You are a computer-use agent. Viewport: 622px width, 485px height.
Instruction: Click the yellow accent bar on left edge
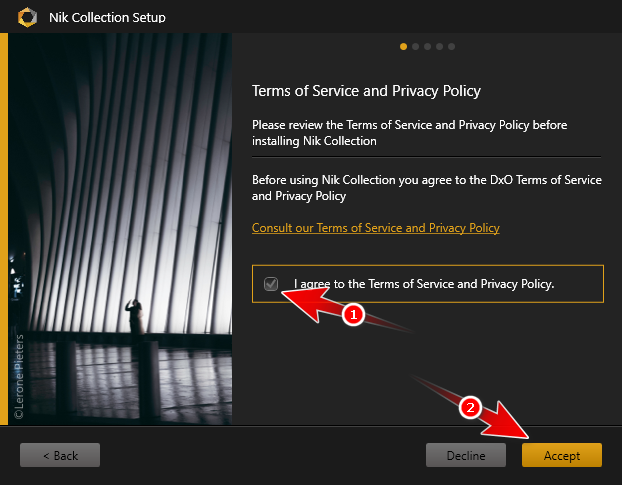4,230
